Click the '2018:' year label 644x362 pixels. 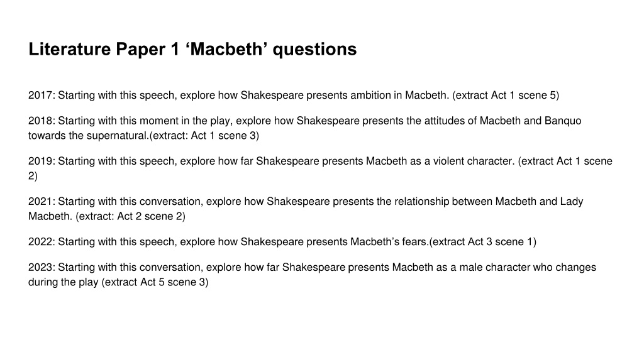click(42, 121)
